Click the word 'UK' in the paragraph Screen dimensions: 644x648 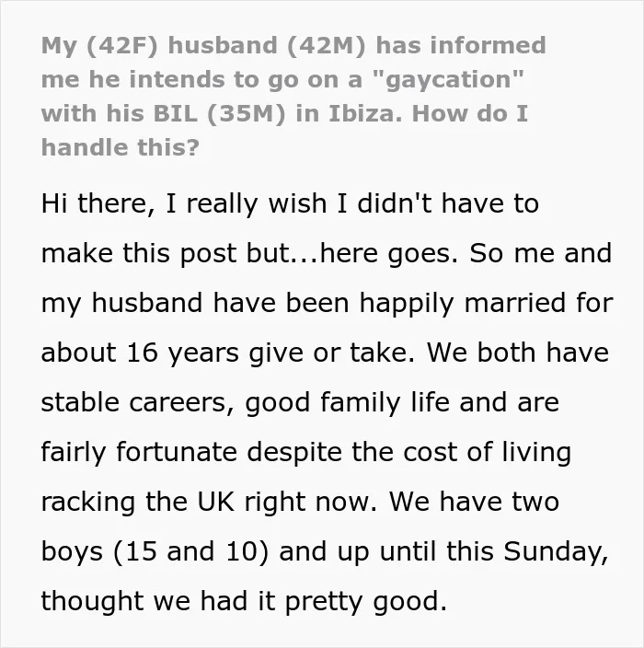click(215, 502)
